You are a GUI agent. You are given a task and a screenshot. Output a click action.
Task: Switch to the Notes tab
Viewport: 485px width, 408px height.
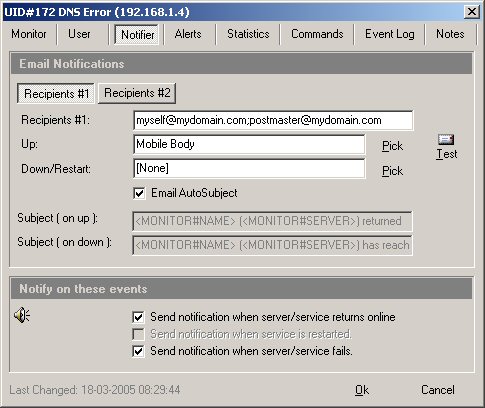[450, 34]
